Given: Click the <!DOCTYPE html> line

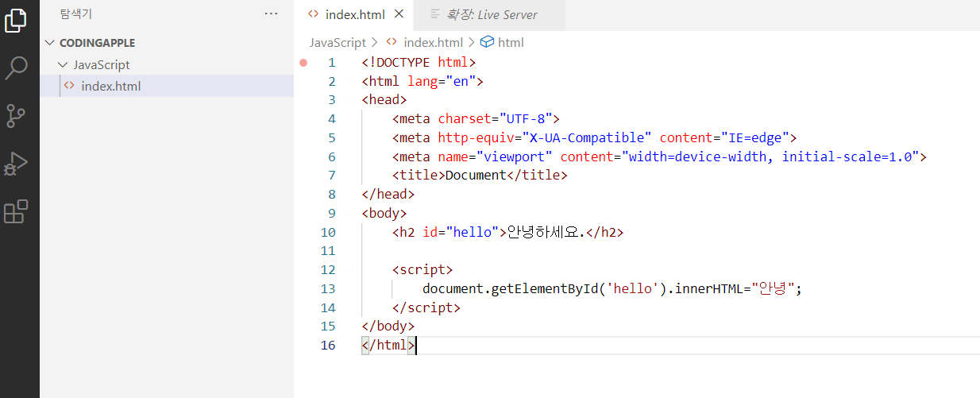Looking at the screenshot, I should click(x=419, y=62).
